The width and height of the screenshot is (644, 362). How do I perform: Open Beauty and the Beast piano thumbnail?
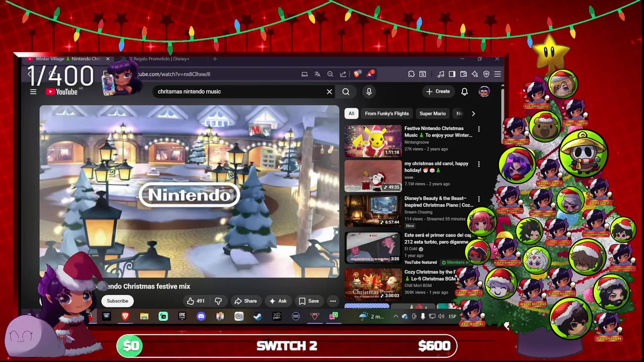[x=373, y=211]
